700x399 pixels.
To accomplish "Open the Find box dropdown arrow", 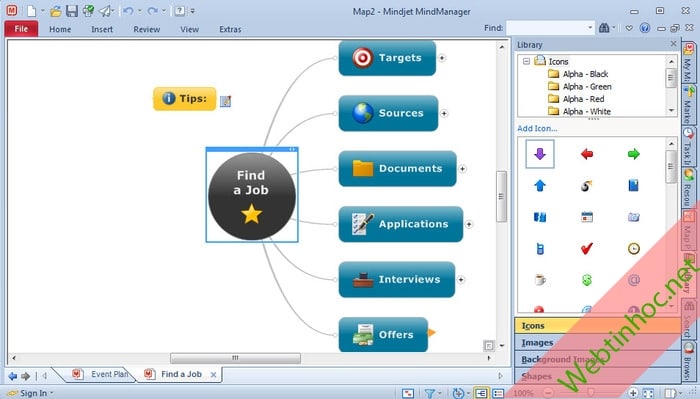I will pyautogui.click(x=590, y=28).
